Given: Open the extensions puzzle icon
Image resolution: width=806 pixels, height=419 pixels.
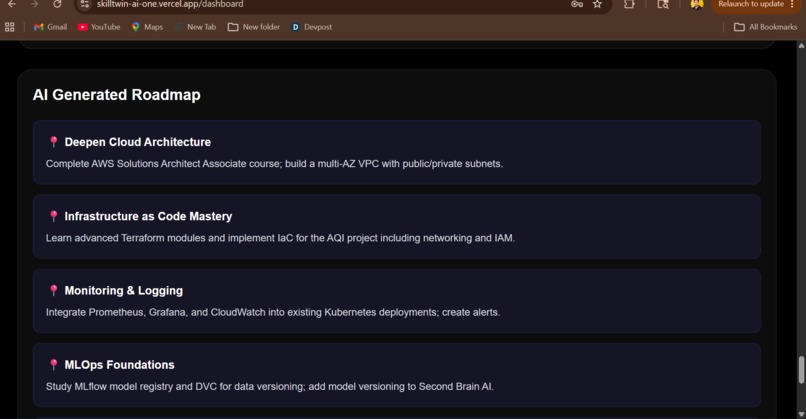Looking at the screenshot, I should (x=629, y=4).
